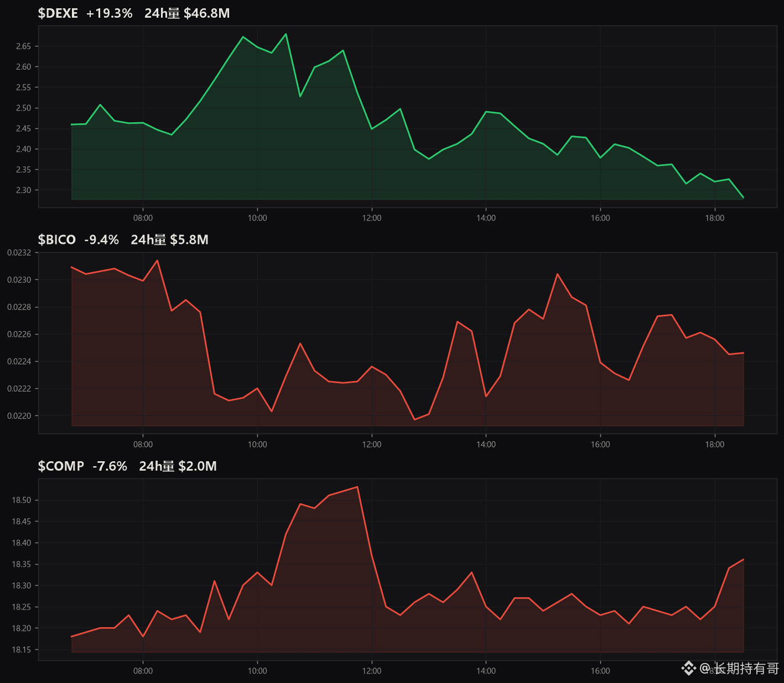Click the 18.50 price axis label
784x683 pixels.
[x=22, y=500]
